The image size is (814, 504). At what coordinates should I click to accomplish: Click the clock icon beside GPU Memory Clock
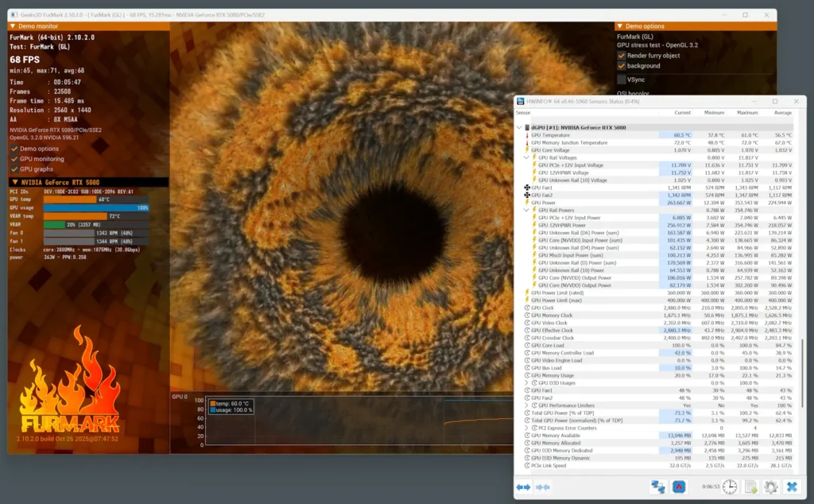[x=527, y=315]
